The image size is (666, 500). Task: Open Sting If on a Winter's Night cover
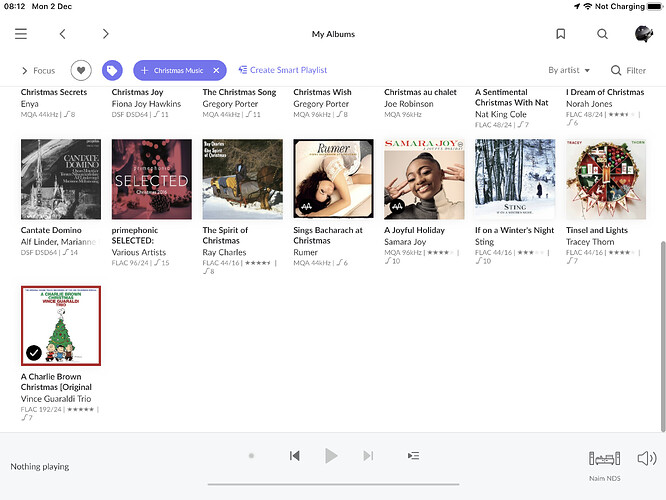tap(515, 179)
